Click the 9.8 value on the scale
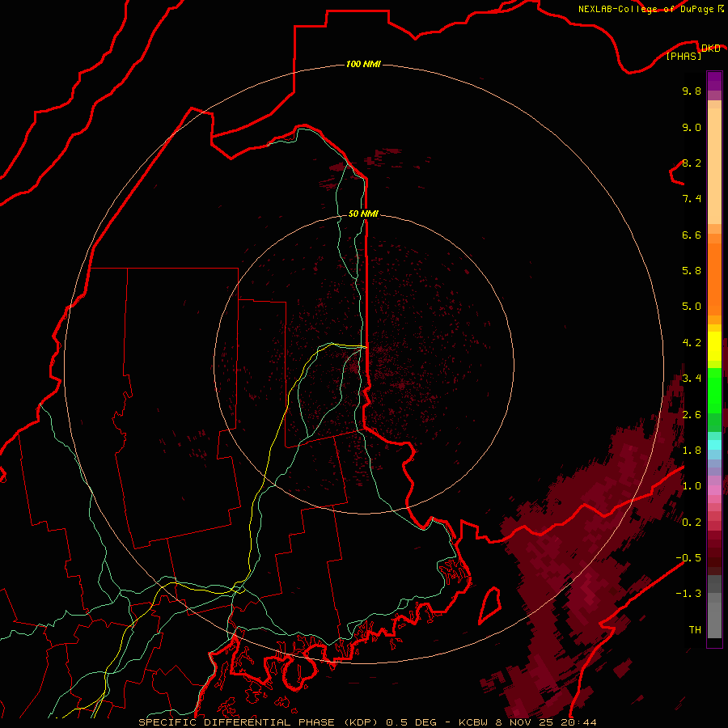This screenshot has height=728, width=728. tap(692, 91)
